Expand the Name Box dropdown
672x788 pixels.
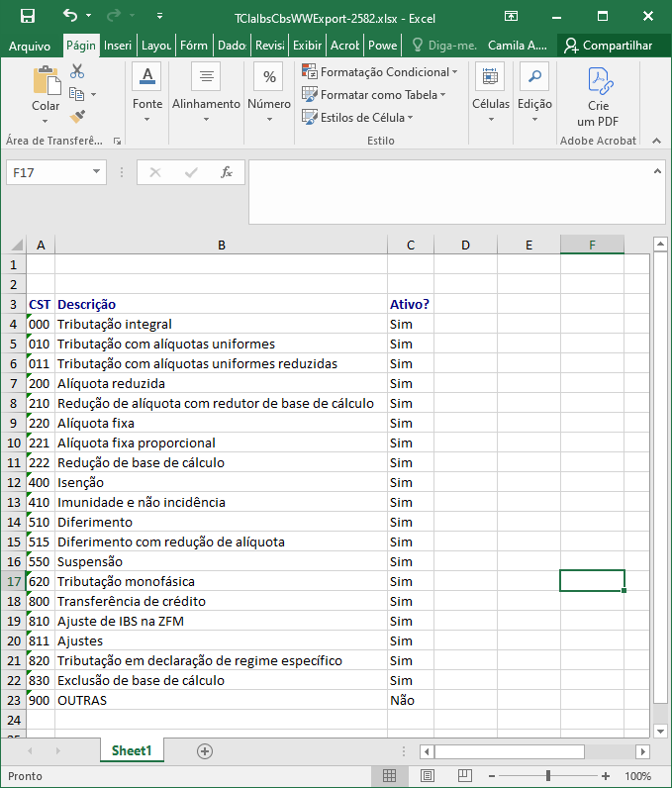(x=97, y=172)
